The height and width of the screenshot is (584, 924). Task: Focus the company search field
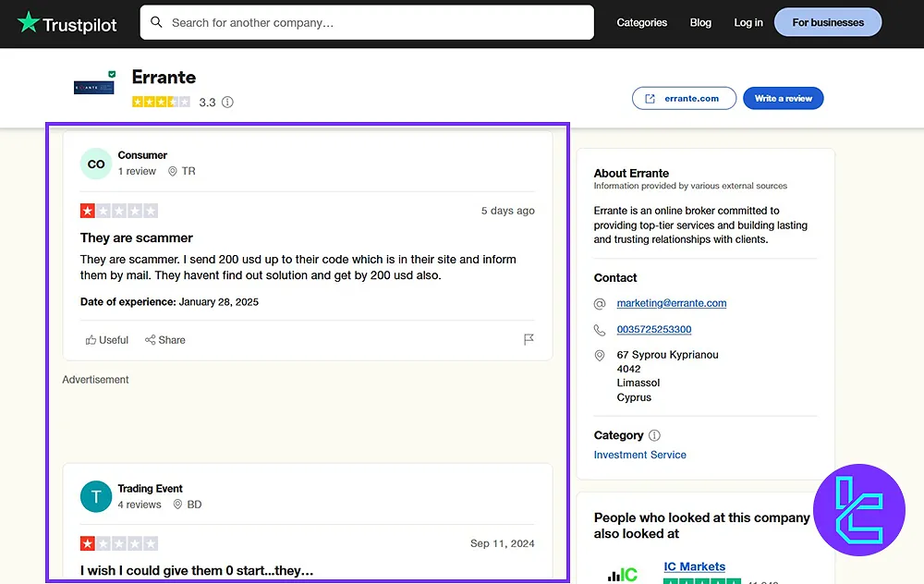370,22
